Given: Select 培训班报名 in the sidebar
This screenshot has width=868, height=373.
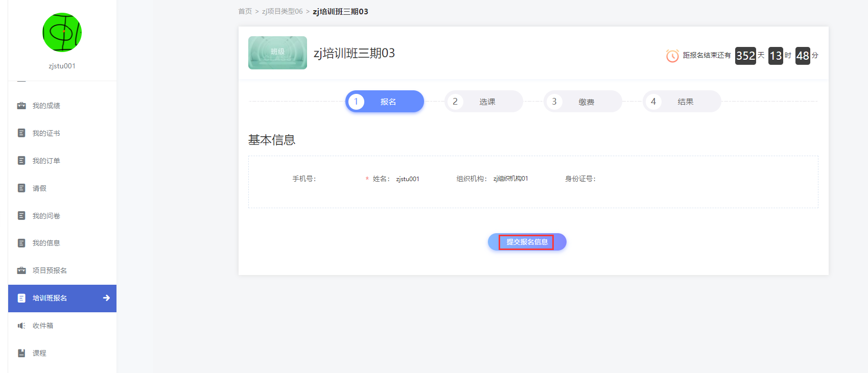Looking at the screenshot, I should click(x=62, y=298).
